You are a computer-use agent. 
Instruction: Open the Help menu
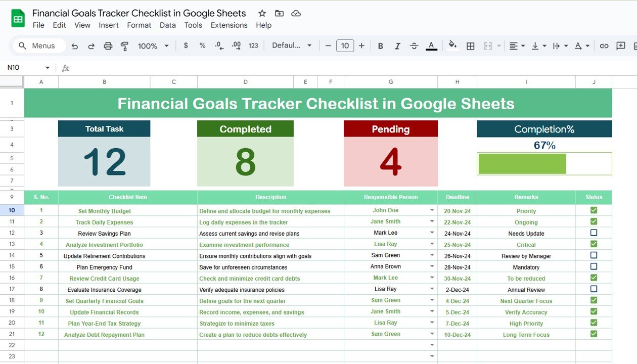pos(263,25)
